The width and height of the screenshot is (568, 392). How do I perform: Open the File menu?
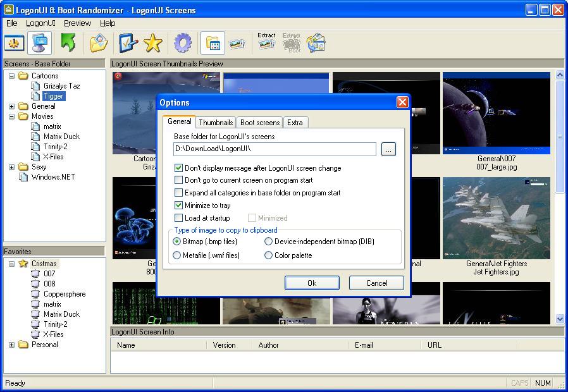click(11, 23)
